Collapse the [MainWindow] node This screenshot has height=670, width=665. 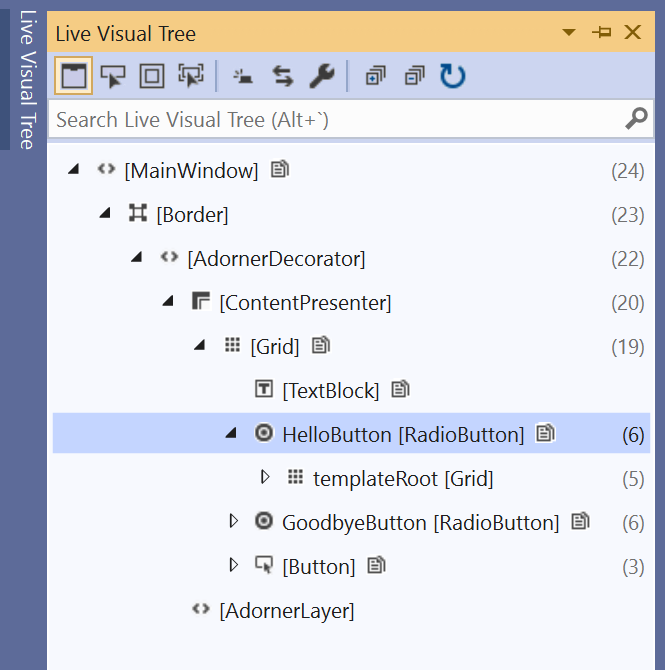pos(74,169)
